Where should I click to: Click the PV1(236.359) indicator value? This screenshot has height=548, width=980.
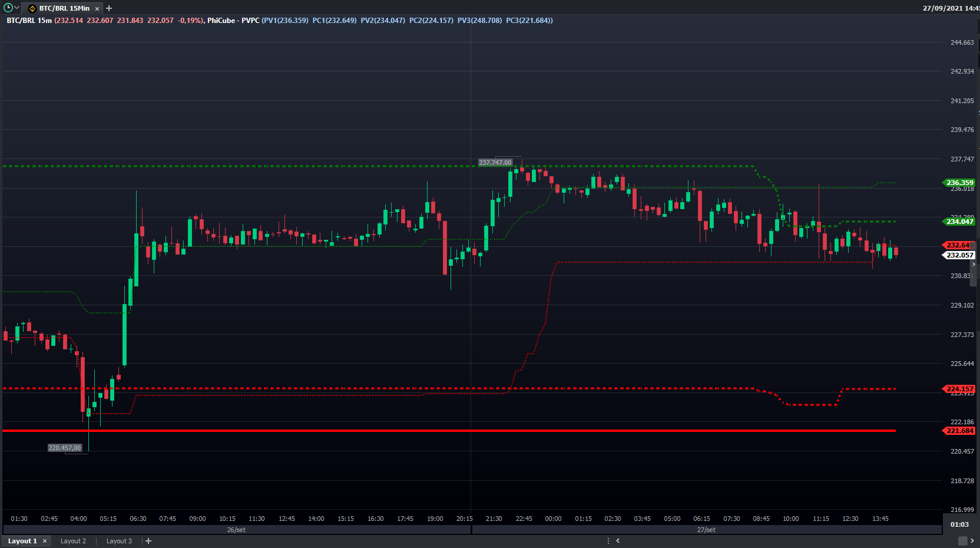coord(286,21)
